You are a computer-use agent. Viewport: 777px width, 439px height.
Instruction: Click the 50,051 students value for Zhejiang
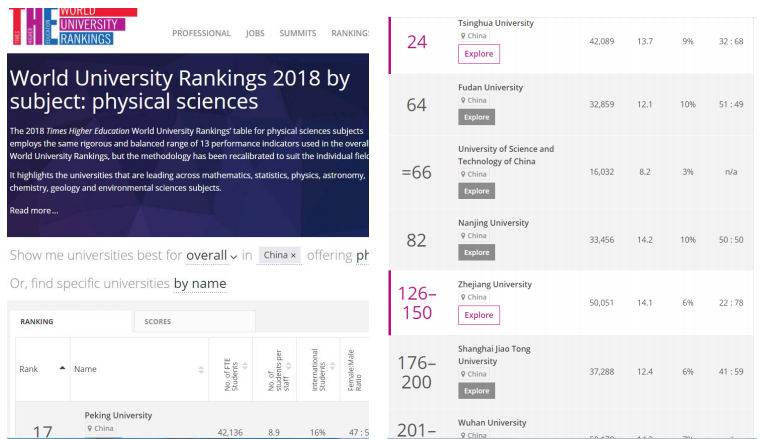(x=602, y=302)
